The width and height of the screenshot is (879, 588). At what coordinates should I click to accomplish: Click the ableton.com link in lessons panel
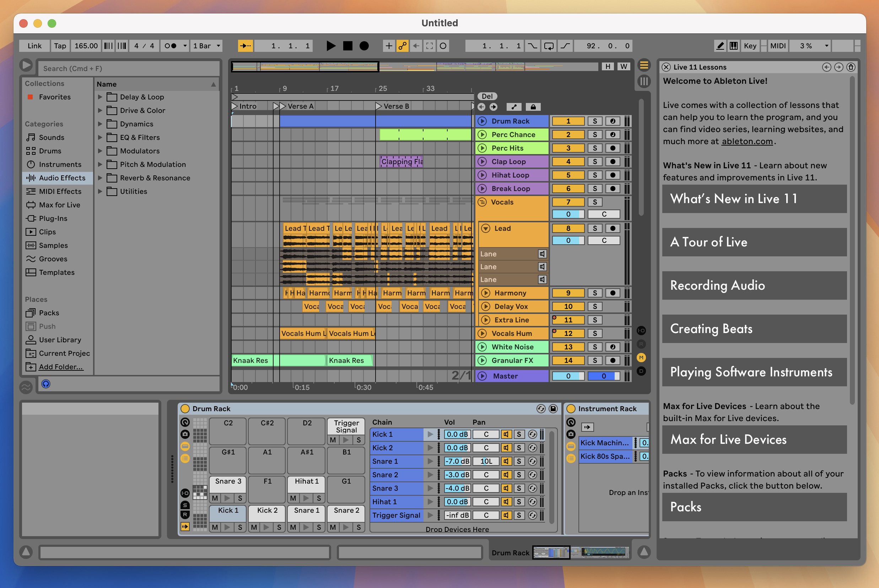pos(748,141)
